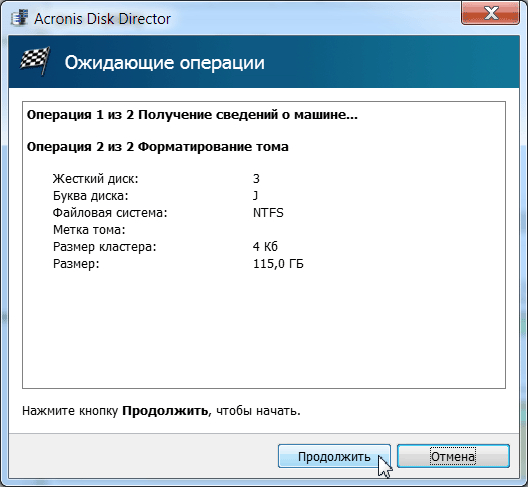This screenshot has width=528, height=487.
Task: Click the Acronis Disk Director title text
Action: tap(102, 19)
